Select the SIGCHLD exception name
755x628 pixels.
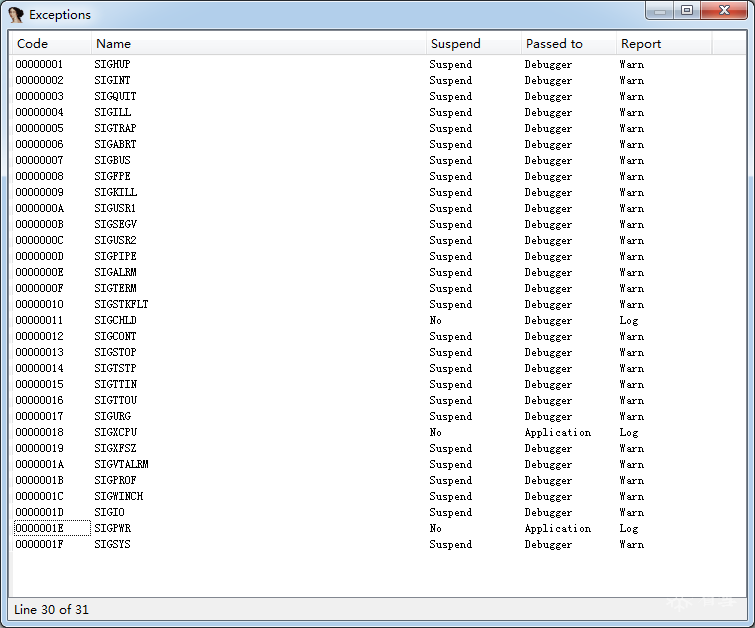click(x=115, y=320)
